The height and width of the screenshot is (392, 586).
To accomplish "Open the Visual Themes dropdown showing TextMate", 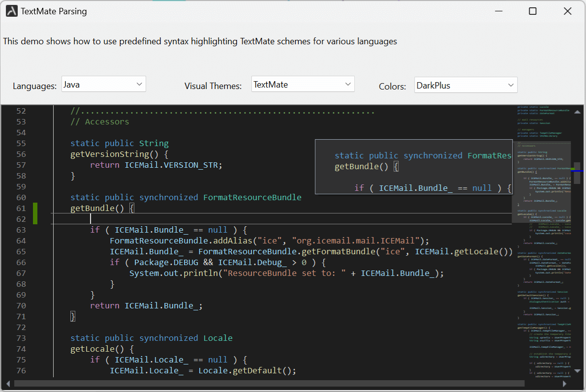I will coord(303,85).
